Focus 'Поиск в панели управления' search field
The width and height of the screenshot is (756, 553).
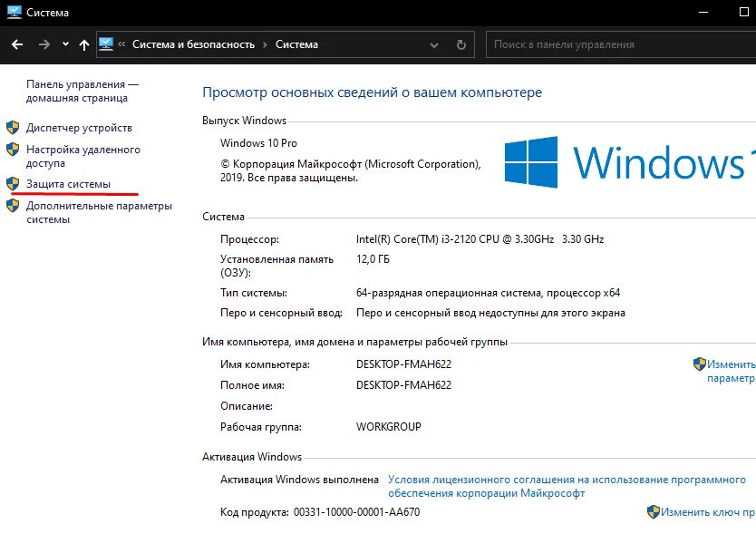pyautogui.click(x=621, y=44)
